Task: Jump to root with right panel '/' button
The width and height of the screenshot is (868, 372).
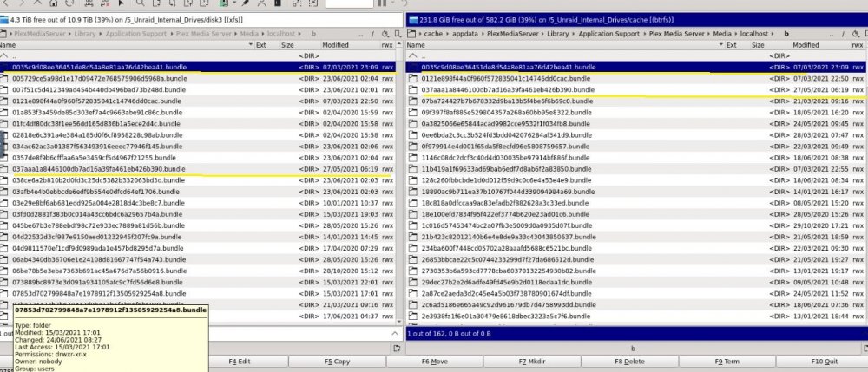Action: pos(843,34)
